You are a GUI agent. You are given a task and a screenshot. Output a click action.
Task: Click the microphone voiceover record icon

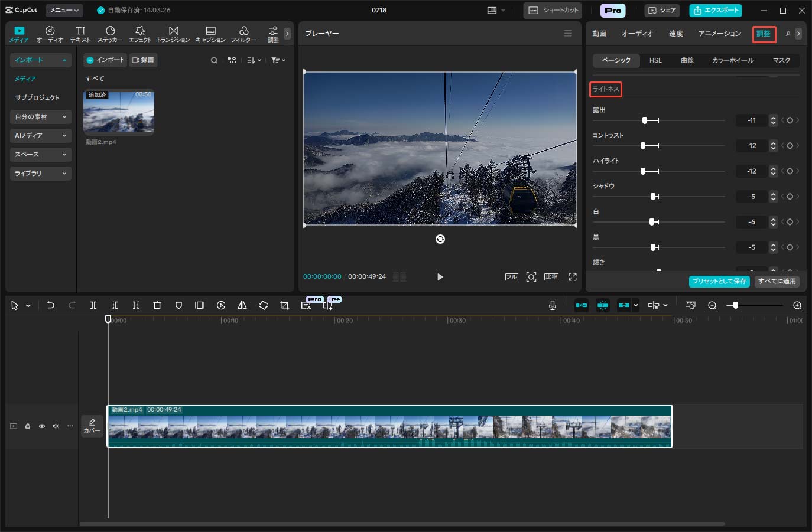coord(553,305)
